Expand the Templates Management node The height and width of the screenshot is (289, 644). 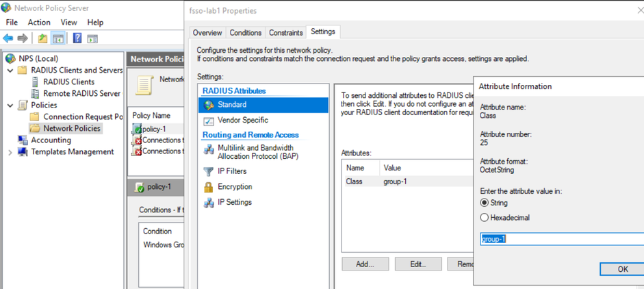[10, 152]
